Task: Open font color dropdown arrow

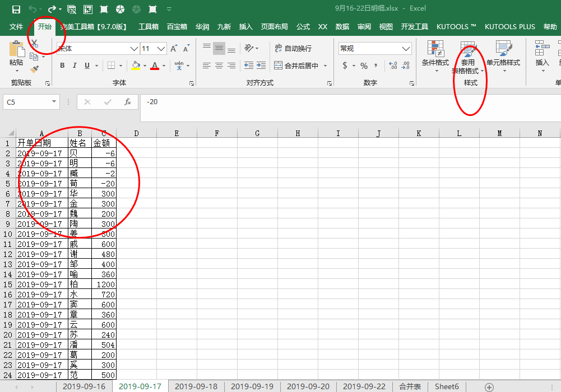Action: [x=164, y=66]
